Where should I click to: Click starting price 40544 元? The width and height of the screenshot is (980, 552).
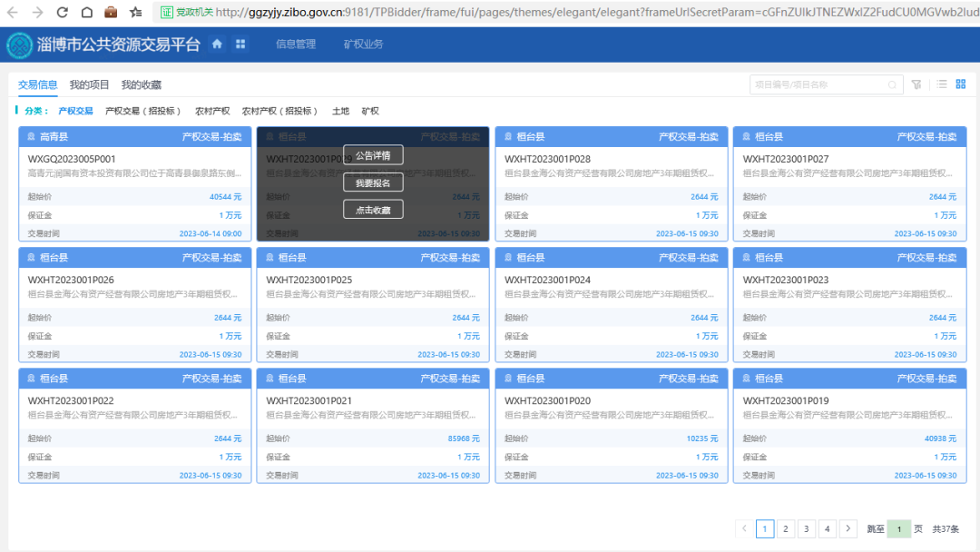226,196
